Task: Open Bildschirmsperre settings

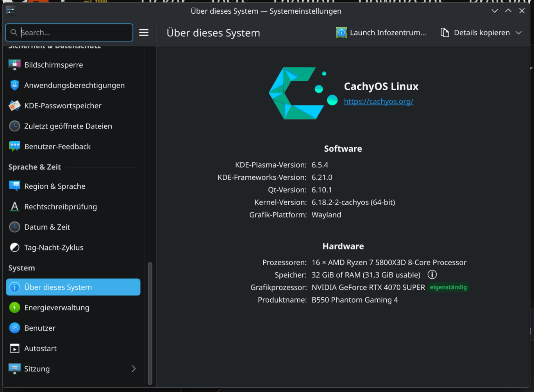Action: point(73,65)
